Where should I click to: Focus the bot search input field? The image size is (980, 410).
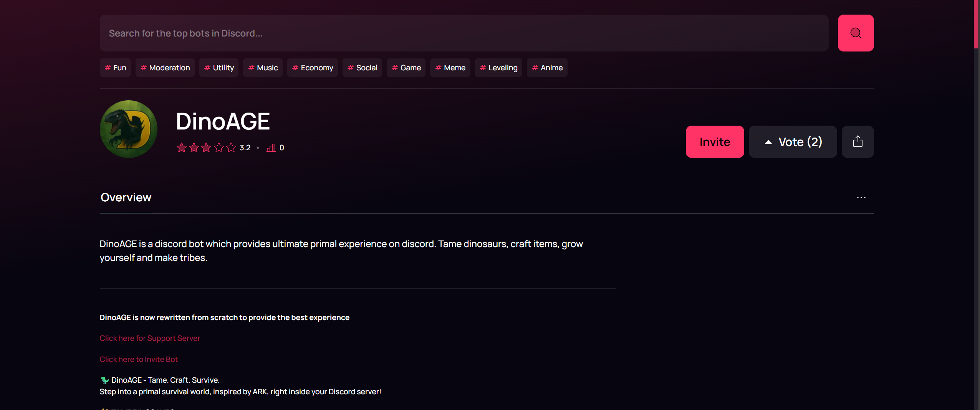(464, 33)
